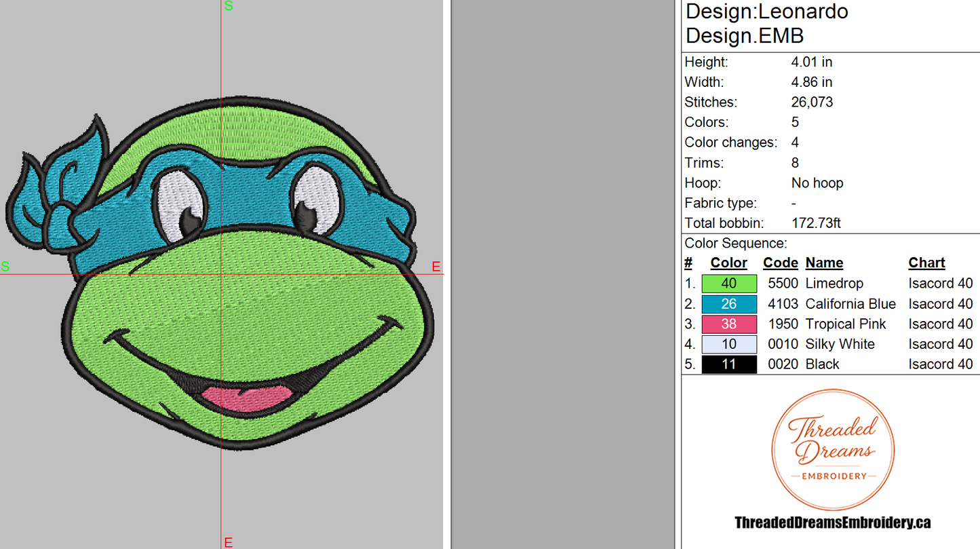Viewport: 980px width, 549px height.
Task: Click the Colors value '5'
Action: (x=795, y=122)
